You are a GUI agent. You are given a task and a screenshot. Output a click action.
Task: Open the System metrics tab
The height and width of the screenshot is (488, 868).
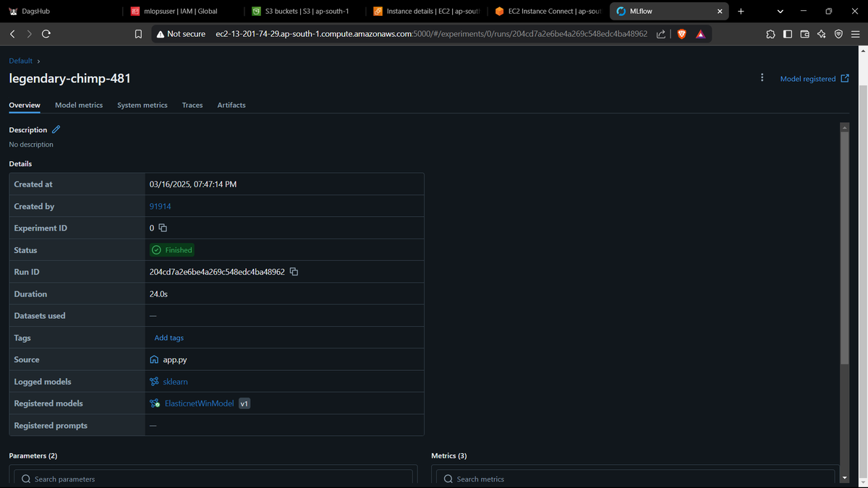coord(142,105)
